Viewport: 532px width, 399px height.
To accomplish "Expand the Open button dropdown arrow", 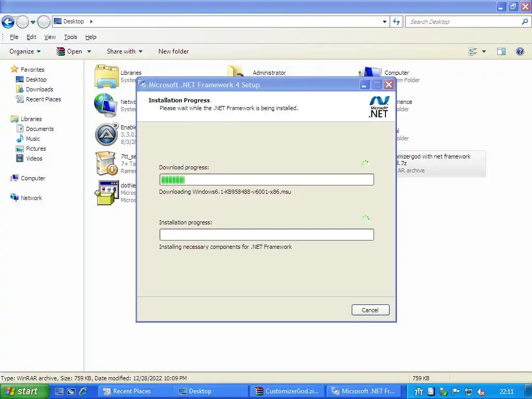I will coord(89,51).
